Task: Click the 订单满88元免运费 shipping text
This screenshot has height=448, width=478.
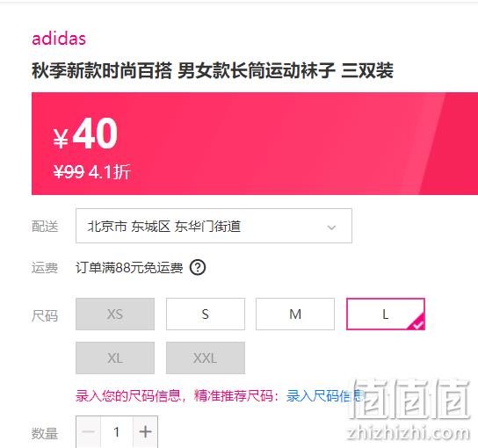Action: 129,268
